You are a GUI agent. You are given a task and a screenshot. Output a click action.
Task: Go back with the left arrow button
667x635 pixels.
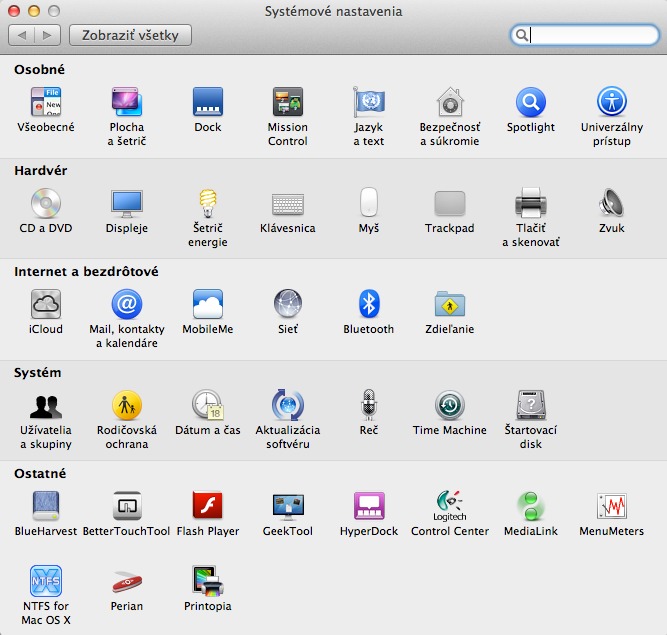[21, 35]
